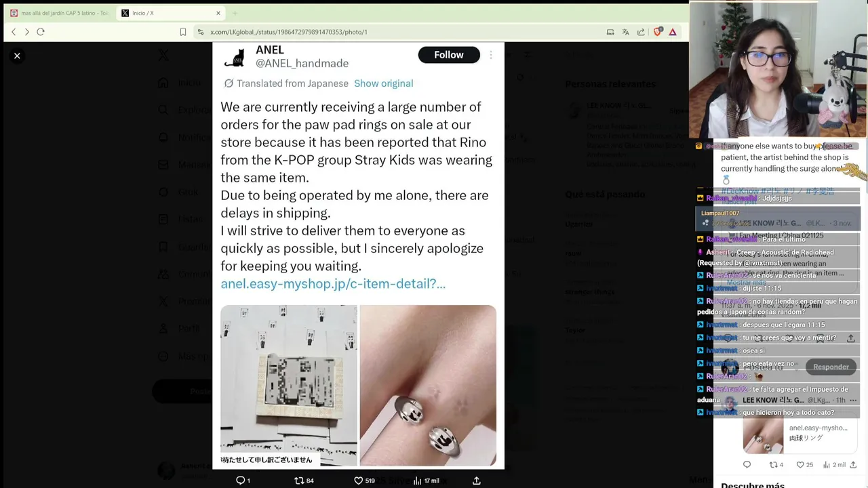This screenshot has height=488, width=868.
Task: Open a new browser tab with plus
Action: [x=235, y=13]
